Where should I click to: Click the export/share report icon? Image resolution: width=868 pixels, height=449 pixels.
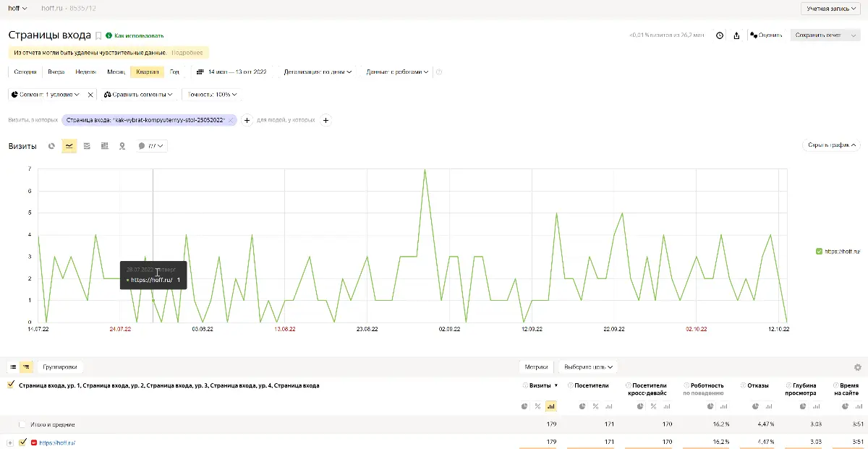point(736,35)
